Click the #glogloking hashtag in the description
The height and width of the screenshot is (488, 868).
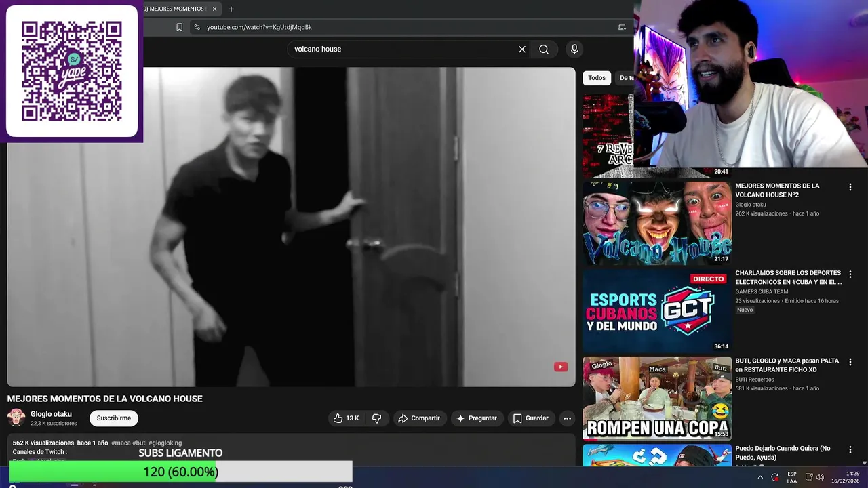(x=165, y=443)
